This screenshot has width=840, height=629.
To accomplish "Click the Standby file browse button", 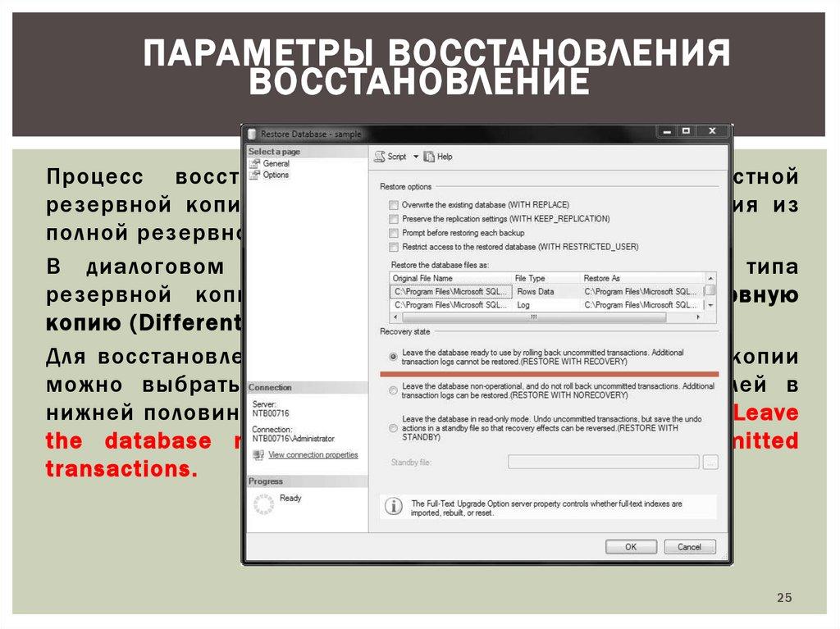I will click(x=710, y=463).
